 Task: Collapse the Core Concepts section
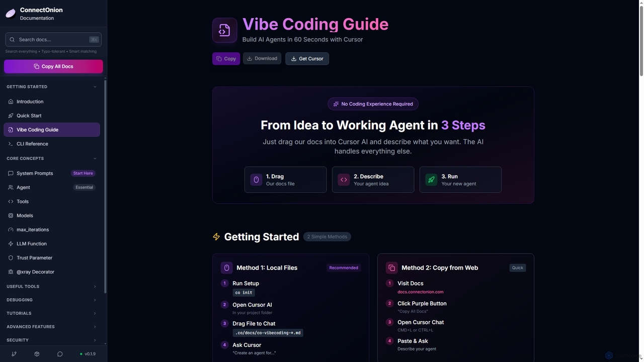coord(51,158)
